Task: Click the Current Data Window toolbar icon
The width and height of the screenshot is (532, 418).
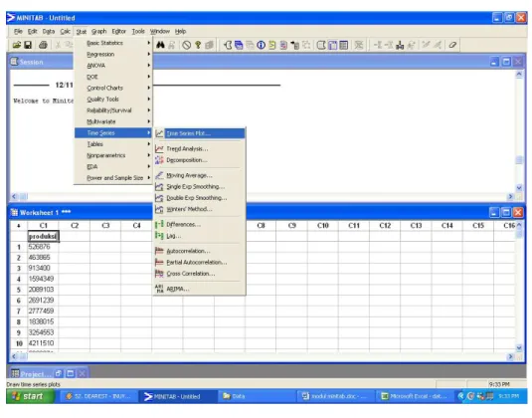Action: click(332, 45)
